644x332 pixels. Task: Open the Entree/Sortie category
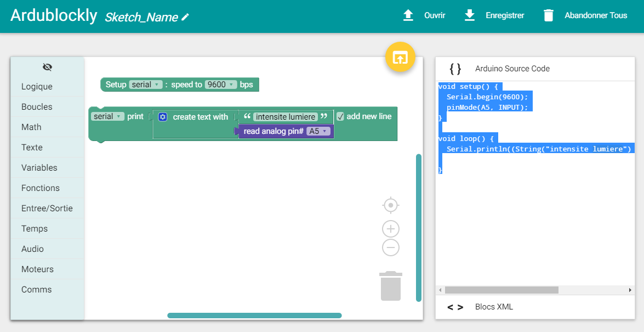[x=47, y=209]
